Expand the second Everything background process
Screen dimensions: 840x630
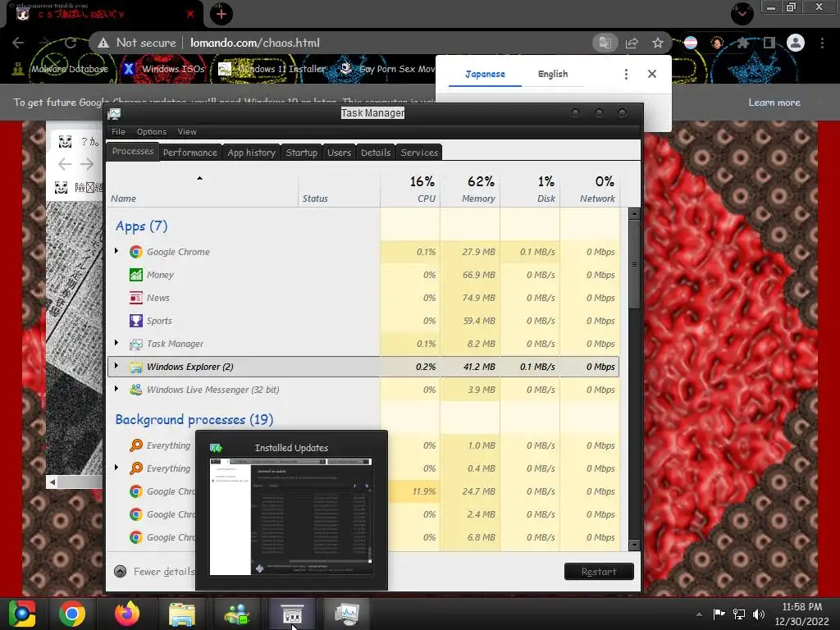pos(116,467)
